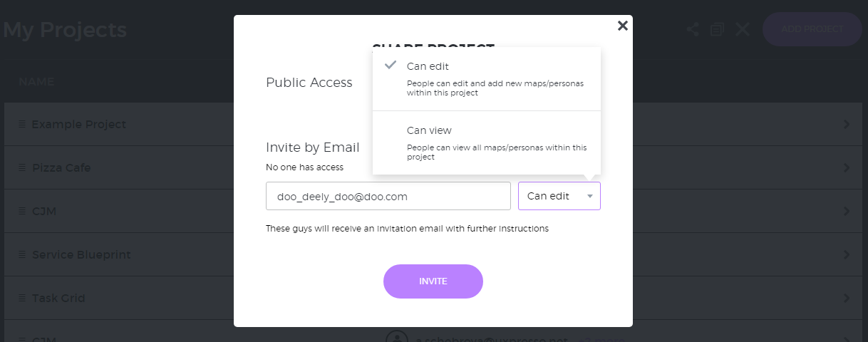
Task: Expand the Task Grid row chevron
Action: [847, 298]
